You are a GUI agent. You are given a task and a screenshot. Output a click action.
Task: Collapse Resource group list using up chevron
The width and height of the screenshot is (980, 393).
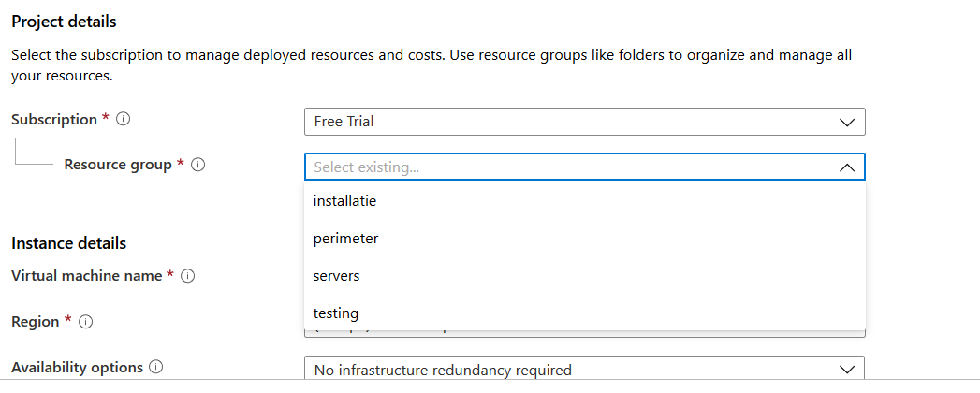(x=846, y=167)
